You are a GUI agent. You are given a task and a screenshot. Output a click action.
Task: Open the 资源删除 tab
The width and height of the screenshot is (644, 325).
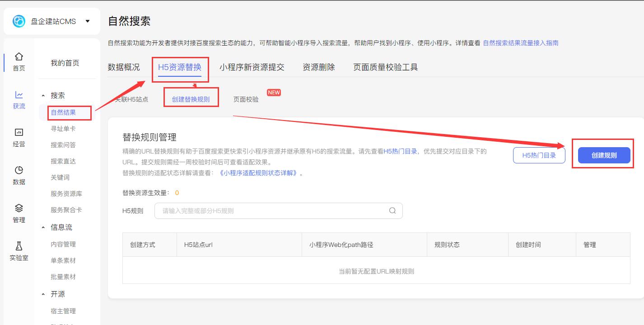coord(319,67)
